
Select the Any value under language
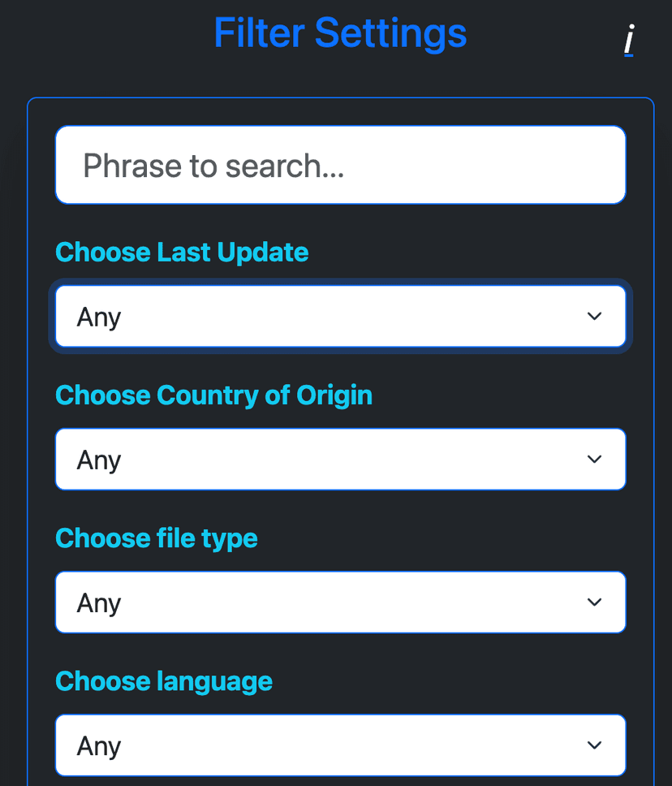[98, 745]
